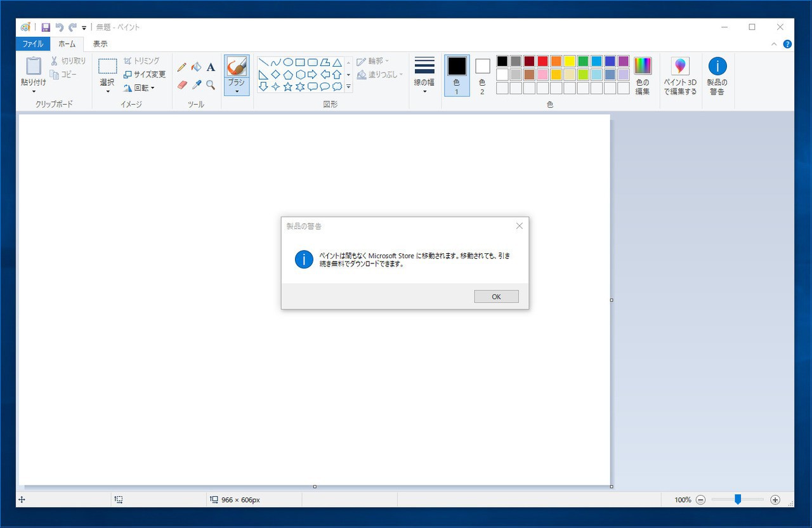This screenshot has width=812, height=528.
Task: Click the Crop (トリミング) button
Action: 141,61
